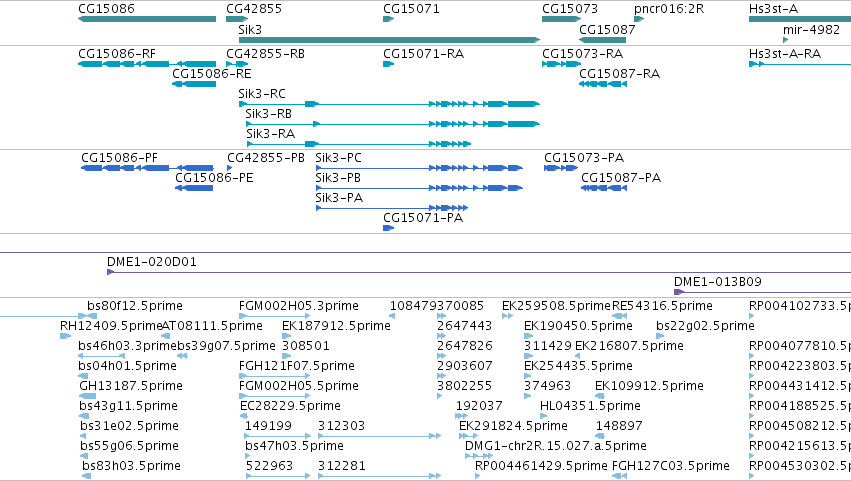Click the bs43g11.5prime EST label
The image size is (851, 481).
tap(128, 407)
